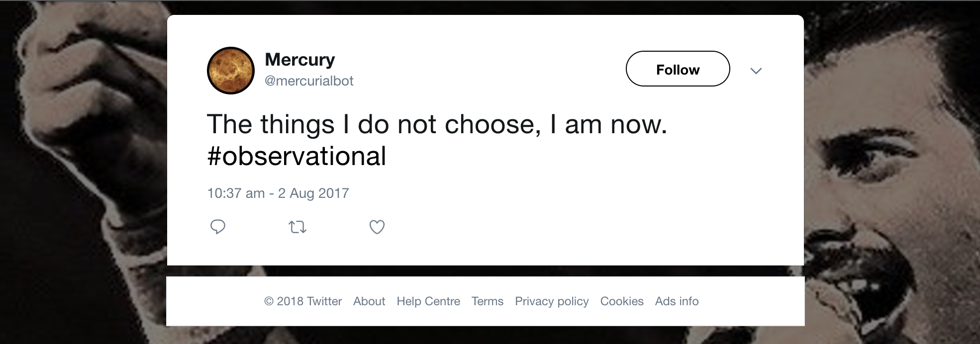Reply to the tweet via the speech bubble icon
This screenshot has height=344, width=980.
tap(217, 227)
